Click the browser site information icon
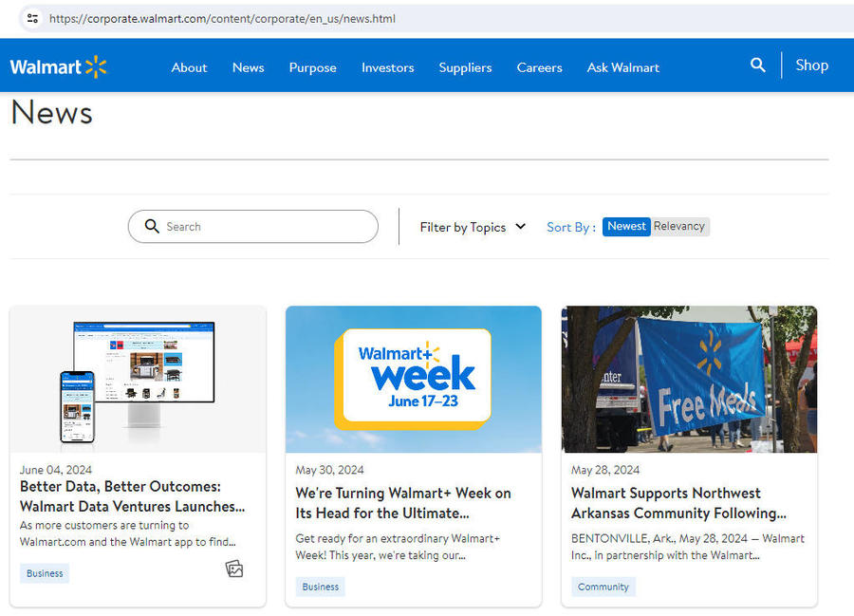 [32, 18]
